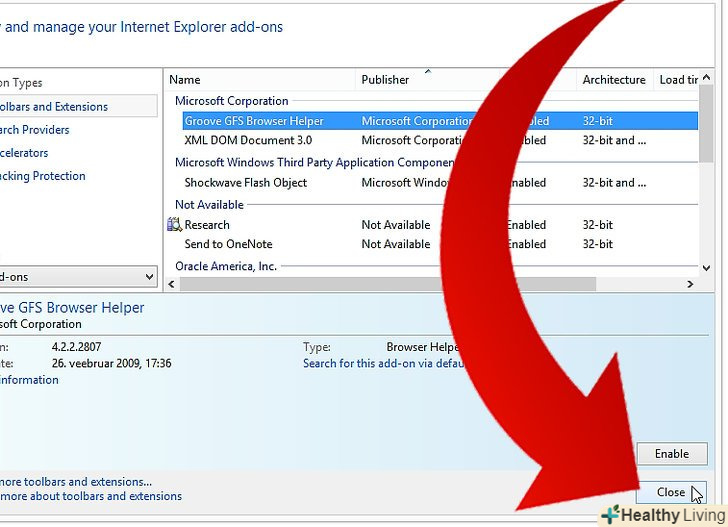
Task: Click the Healthy Living logo cross icon
Action: (609, 515)
